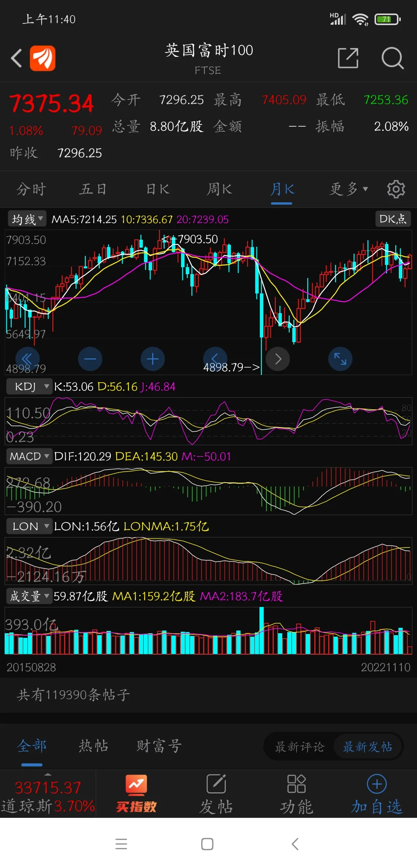Tap Android system back arrow

pyautogui.click(x=295, y=844)
